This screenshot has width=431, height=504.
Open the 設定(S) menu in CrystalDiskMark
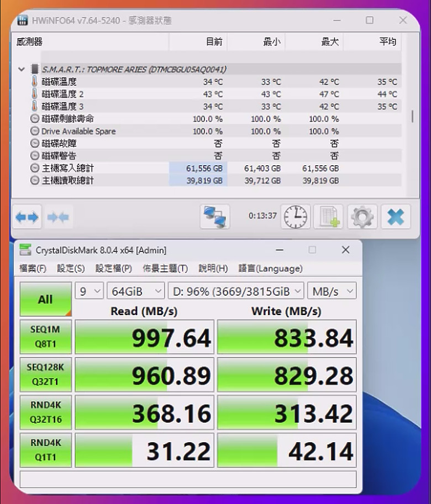pos(71,269)
